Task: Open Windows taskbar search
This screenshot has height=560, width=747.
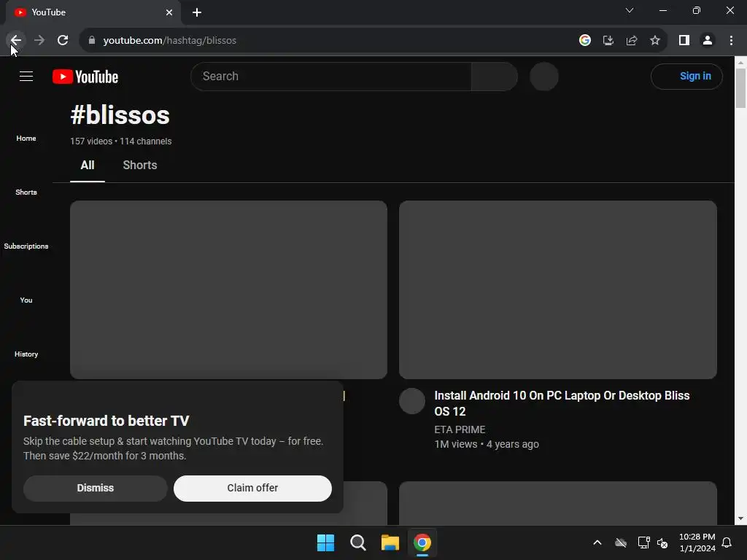Action: pos(357,542)
